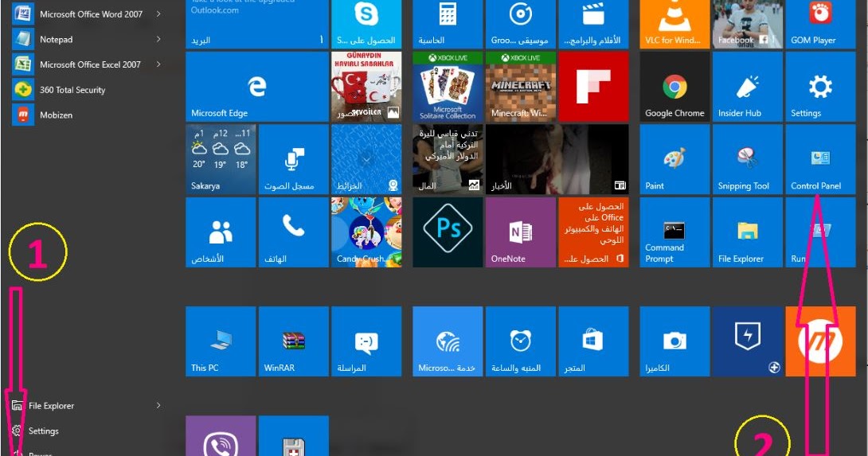Open the Flipboard tile
Screen dimensions: 868x456
click(x=593, y=87)
